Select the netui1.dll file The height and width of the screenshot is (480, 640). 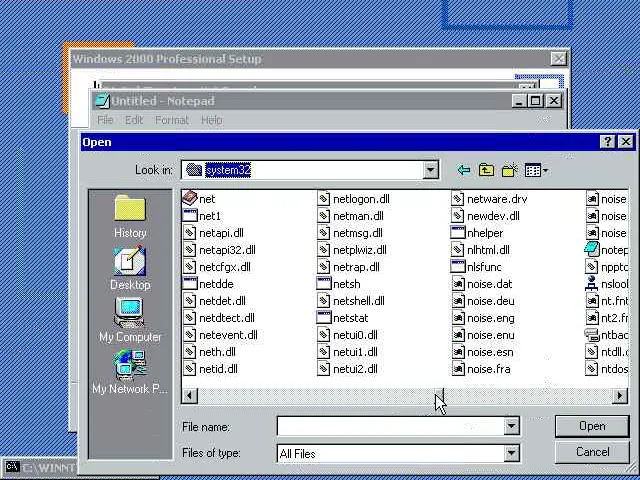click(347, 352)
